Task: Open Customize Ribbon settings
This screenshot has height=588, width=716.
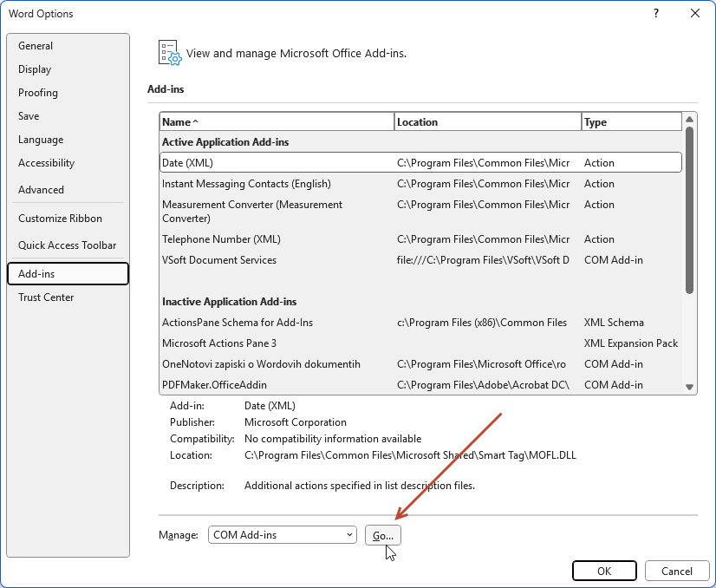Action: coord(68,219)
